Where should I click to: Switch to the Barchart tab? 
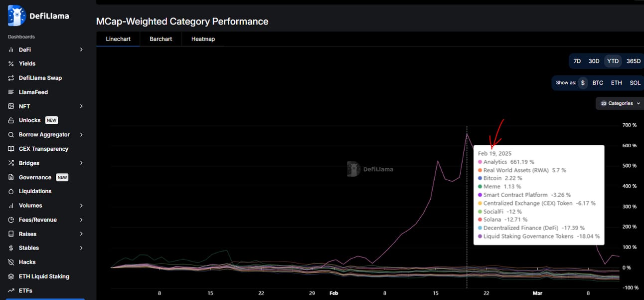pyautogui.click(x=161, y=39)
